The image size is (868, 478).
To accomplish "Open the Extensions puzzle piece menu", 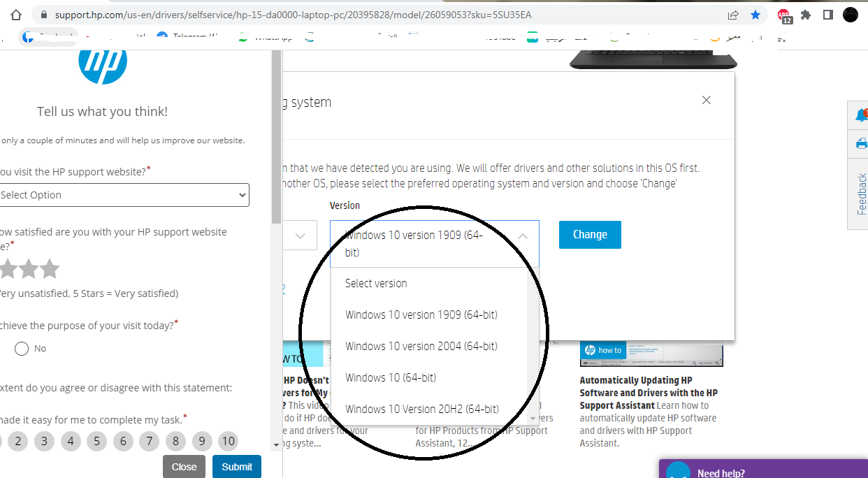I will point(806,15).
